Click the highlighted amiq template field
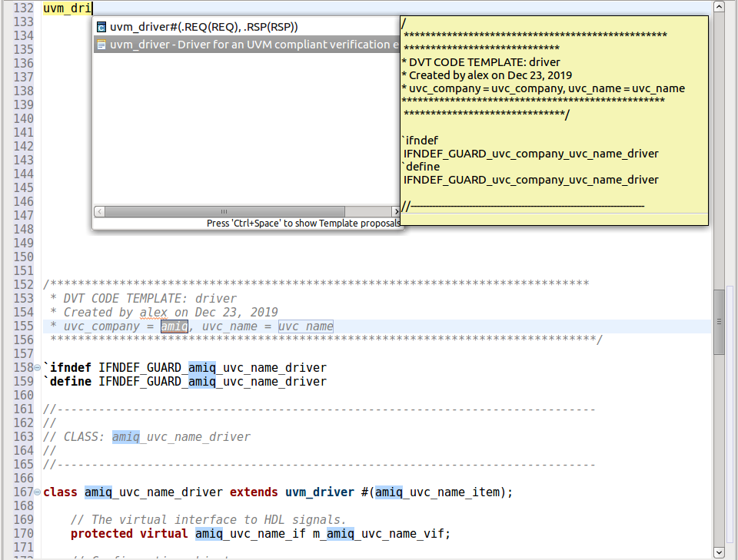The width and height of the screenshot is (738, 560). (175, 326)
